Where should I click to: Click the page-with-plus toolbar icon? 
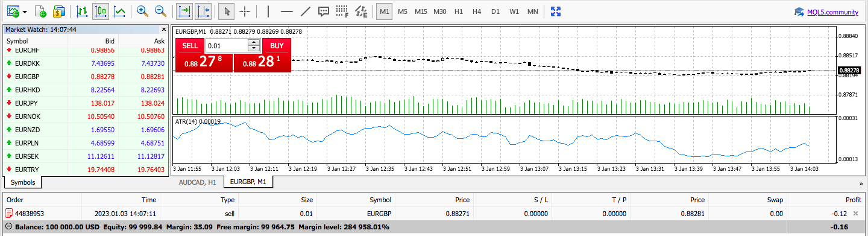(40, 11)
